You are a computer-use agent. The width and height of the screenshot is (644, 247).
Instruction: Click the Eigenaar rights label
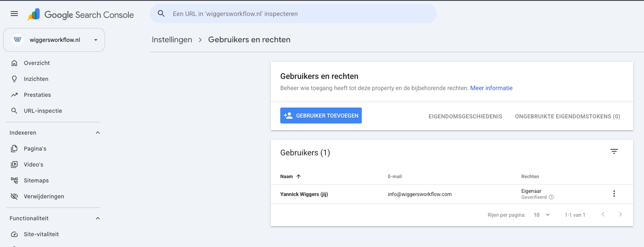[x=531, y=191]
